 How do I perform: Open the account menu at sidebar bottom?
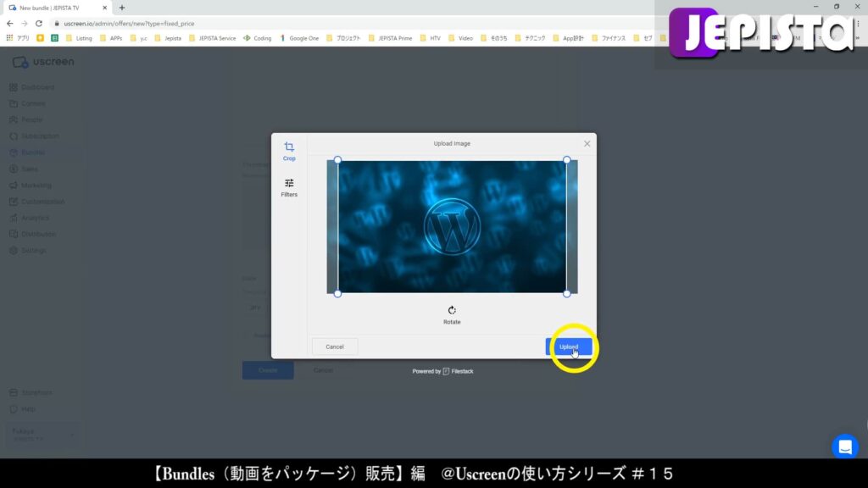[x=43, y=435]
